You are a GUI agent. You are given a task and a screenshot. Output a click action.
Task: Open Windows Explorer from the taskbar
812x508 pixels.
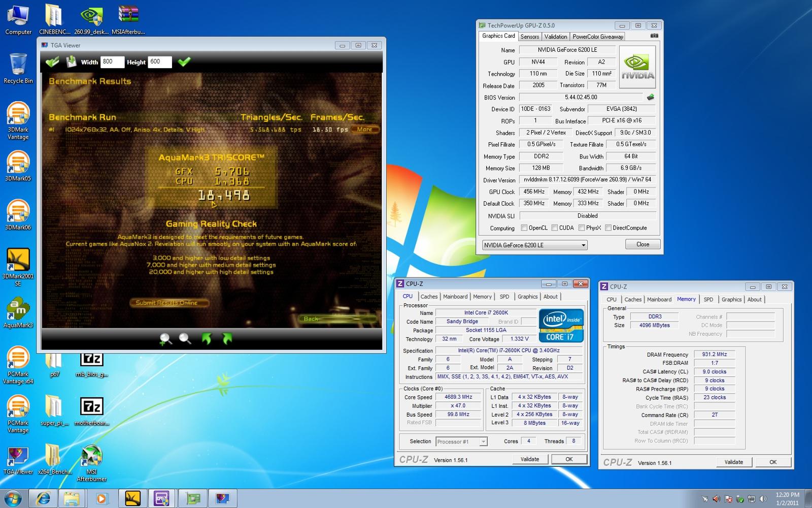[x=72, y=498]
